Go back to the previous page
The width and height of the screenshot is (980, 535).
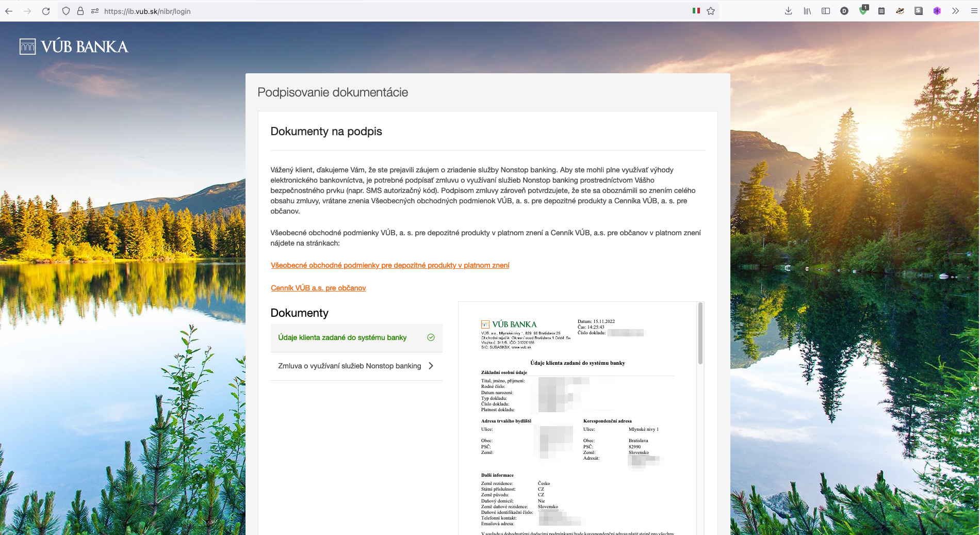point(9,11)
